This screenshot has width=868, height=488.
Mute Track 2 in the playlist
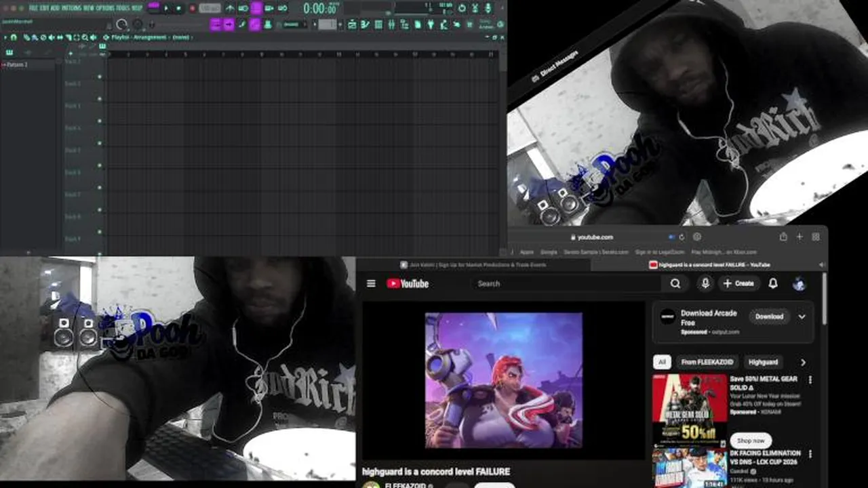[x=100, y=99]
